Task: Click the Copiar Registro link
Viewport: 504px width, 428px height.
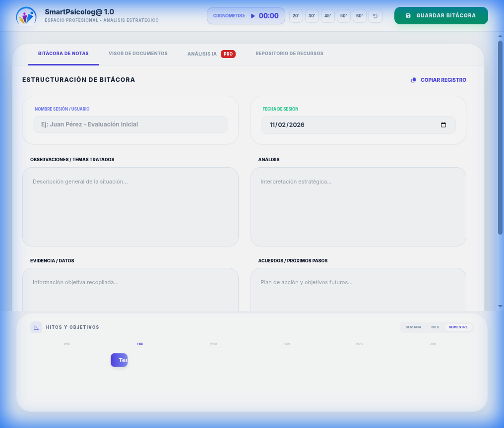Action: pos(443,80)
